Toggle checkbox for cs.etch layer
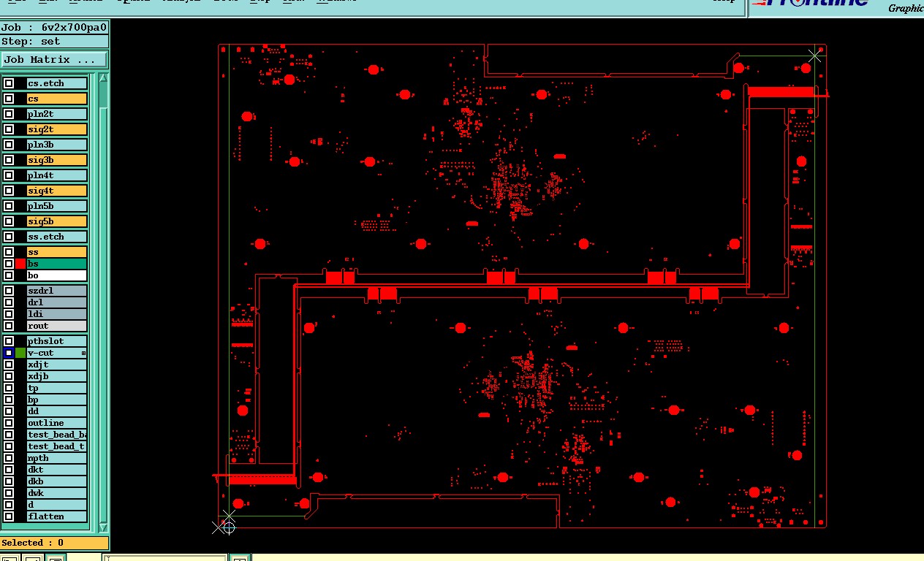The width and height of the screenshot is (924, 561). [9, 83]
